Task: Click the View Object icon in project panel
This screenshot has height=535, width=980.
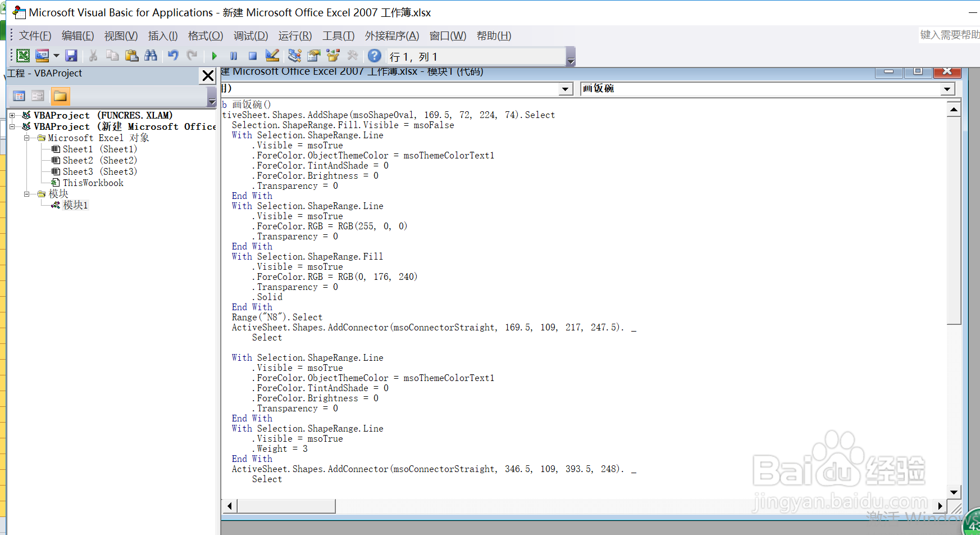Action: click(x=38, y=96)
